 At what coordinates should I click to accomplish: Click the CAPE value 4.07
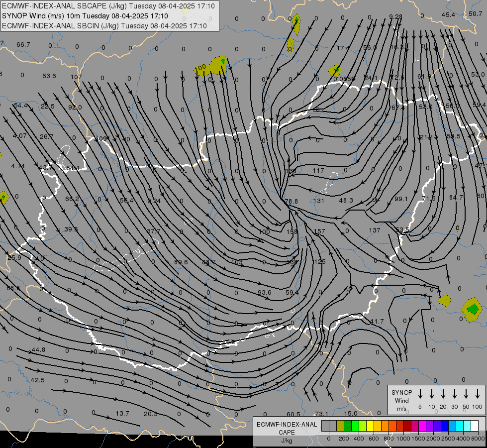click(x=19, y=135)
